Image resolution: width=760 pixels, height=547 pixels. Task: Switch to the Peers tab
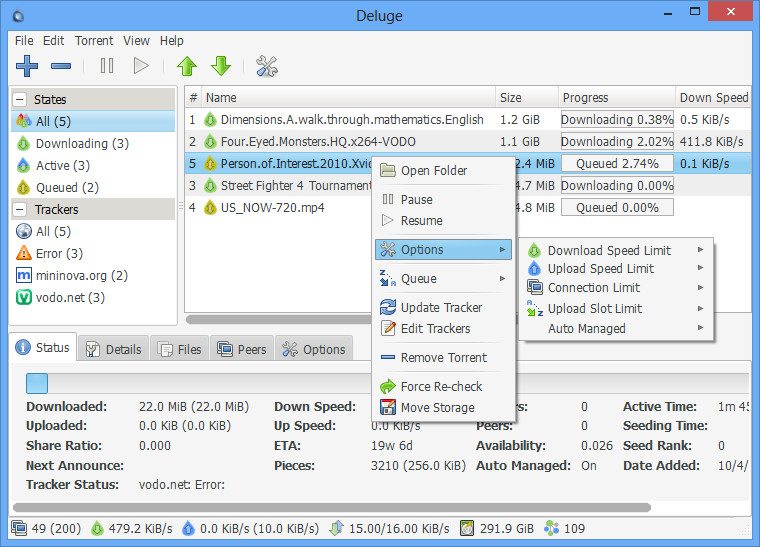pyautogui.click(x=242, y=349)
